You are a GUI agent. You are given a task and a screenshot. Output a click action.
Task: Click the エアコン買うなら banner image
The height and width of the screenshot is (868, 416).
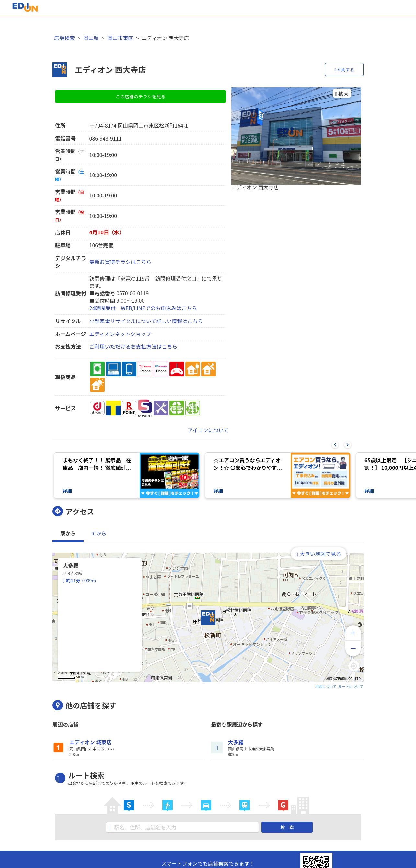coord(320,475)
